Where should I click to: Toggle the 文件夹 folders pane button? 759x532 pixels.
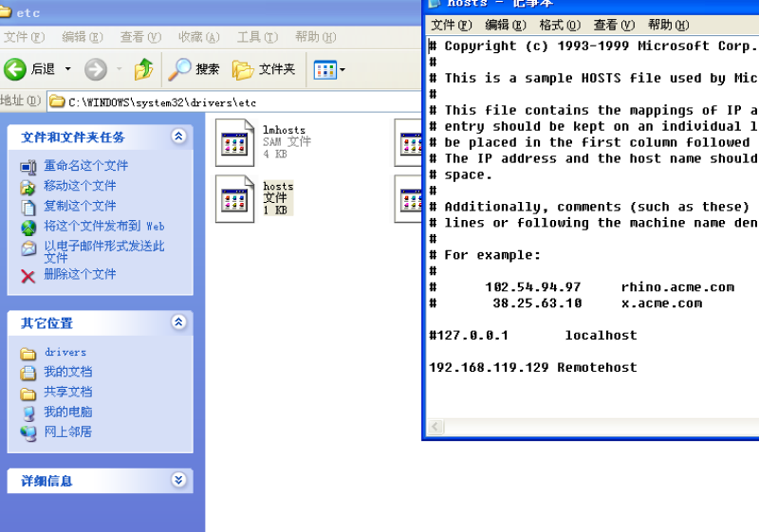(x=264, y=69)
